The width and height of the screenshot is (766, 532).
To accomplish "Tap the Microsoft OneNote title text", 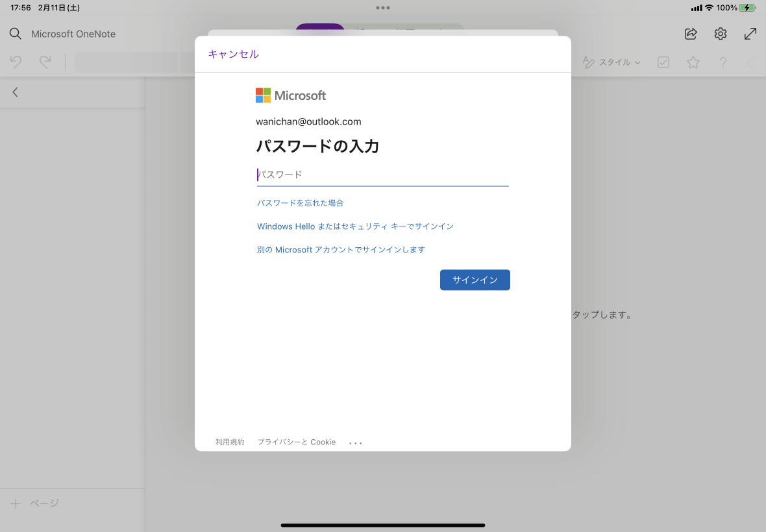I will pos(73,34).
